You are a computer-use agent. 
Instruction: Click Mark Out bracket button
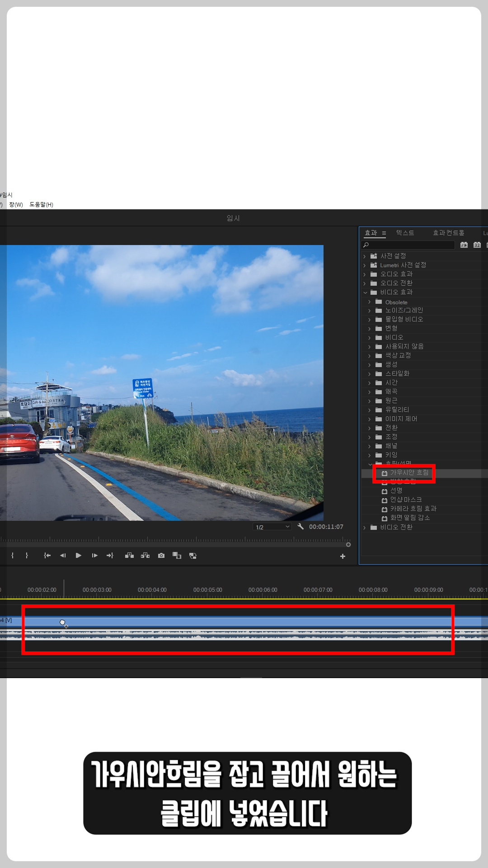point(27,556)
